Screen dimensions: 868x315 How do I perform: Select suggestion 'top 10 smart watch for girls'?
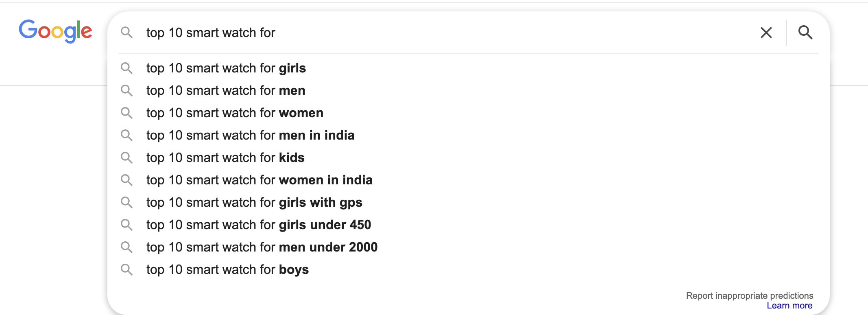(x=226, y=68)
